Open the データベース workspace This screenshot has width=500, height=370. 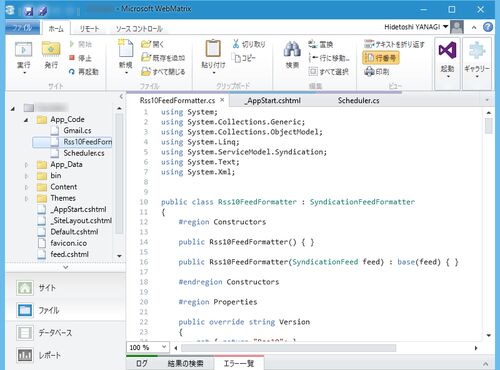[x=66, y=332]
